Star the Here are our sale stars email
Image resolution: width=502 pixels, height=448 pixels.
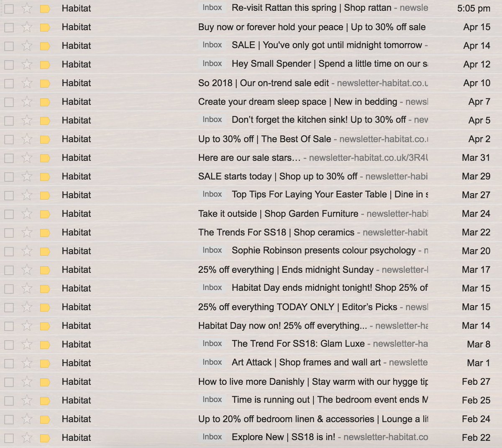27,158
